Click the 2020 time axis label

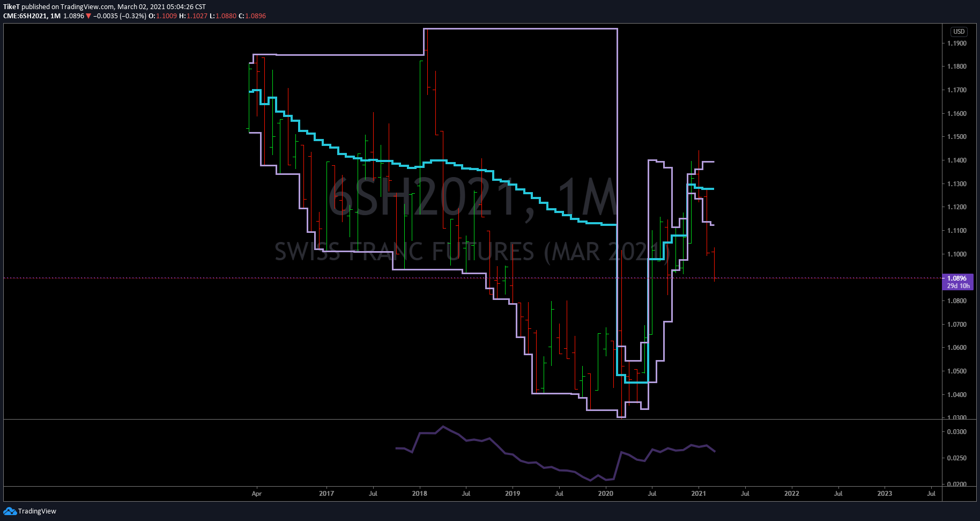(606, 494)
